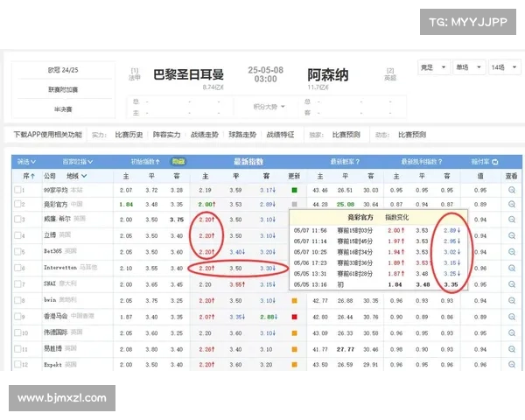Select the 立博 row checkbox

17,235
